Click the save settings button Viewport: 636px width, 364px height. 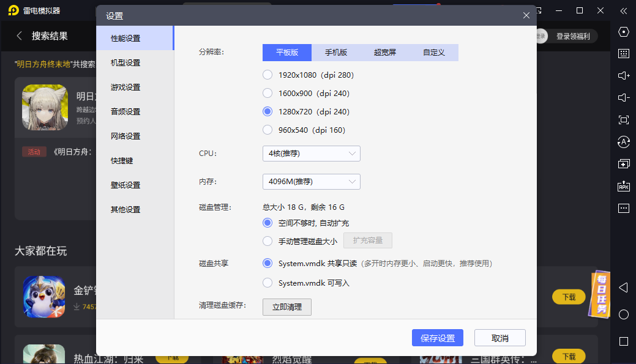pyautogui.click(x=438, y=338)
